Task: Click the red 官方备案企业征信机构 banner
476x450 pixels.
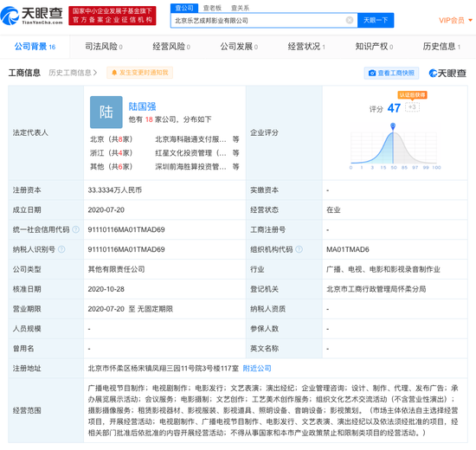Action: coord(113,16)
